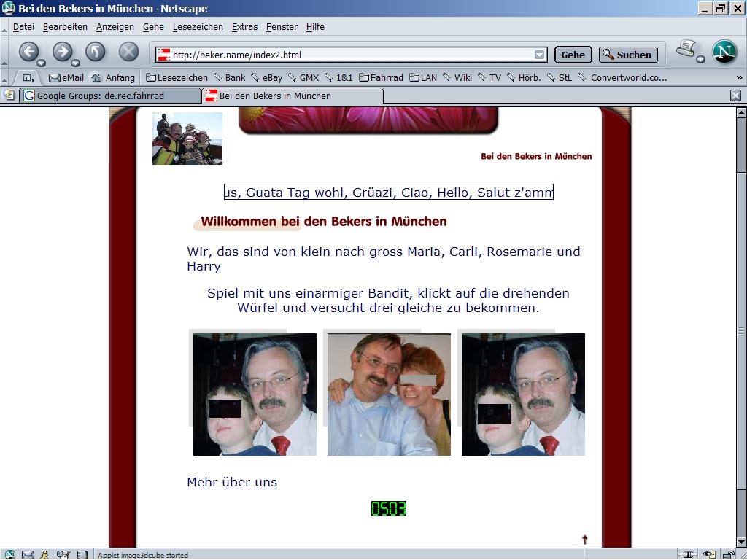Viewport: 747px width, 560px height.
Task: Switch to the Google Groups de.rec.fahrrad tab
Action: [109, 96]
